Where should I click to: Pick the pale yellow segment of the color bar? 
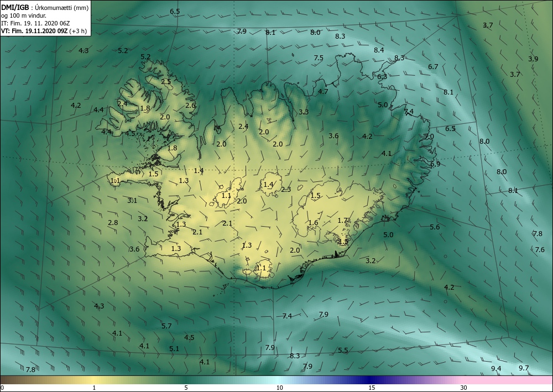pyautogui.click(x=93, y=380)
